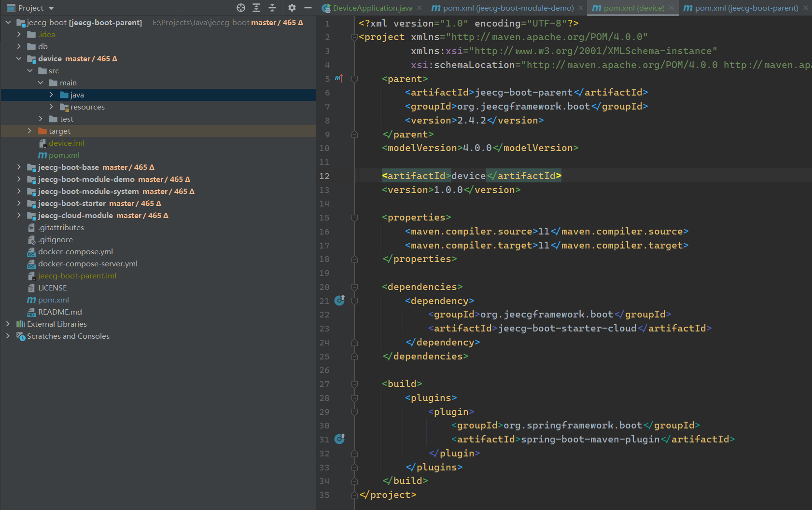812x510 pixels.
Task: Expand the .idea folder
Action: (x=19, y=34)
